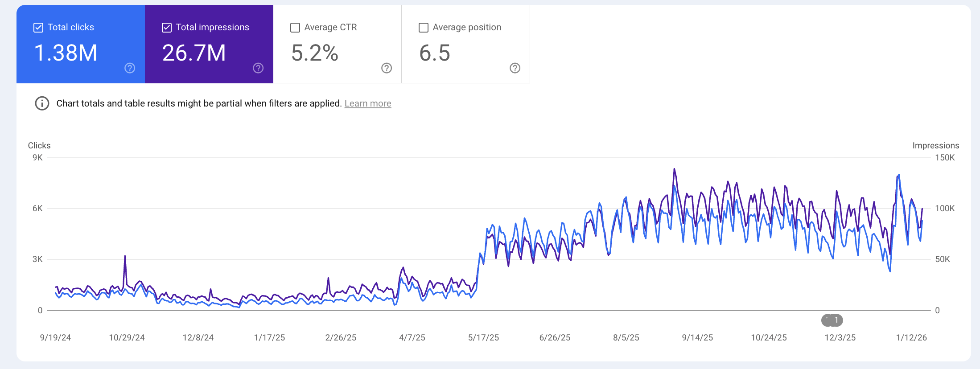Click the 26.7M total impressions value
Image resolution: width=980 pixels, height=369 pixels.
click(194, 53)
